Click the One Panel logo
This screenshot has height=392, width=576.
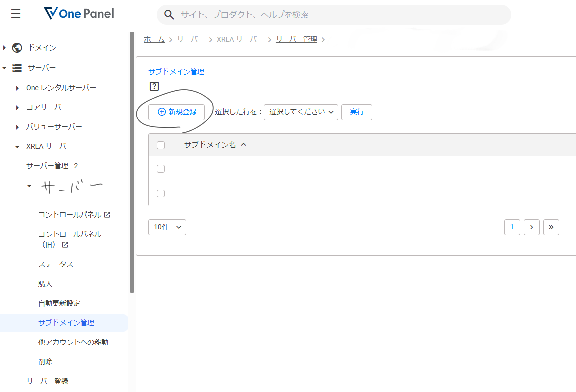(79, 14)
